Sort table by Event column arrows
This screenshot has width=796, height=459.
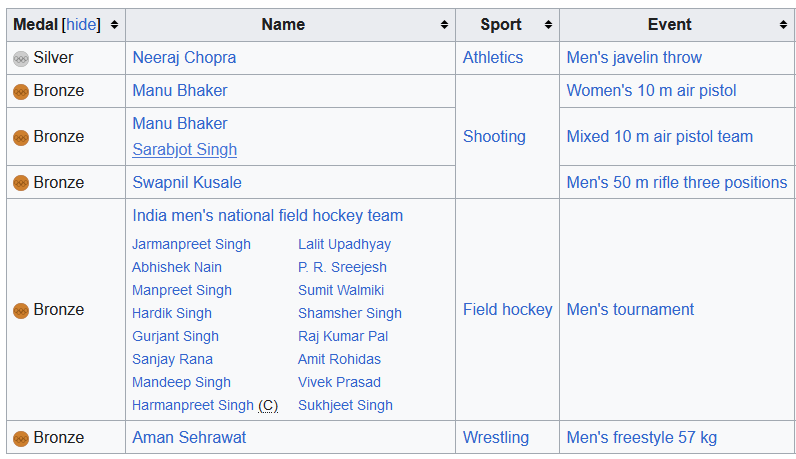(783, 24)
